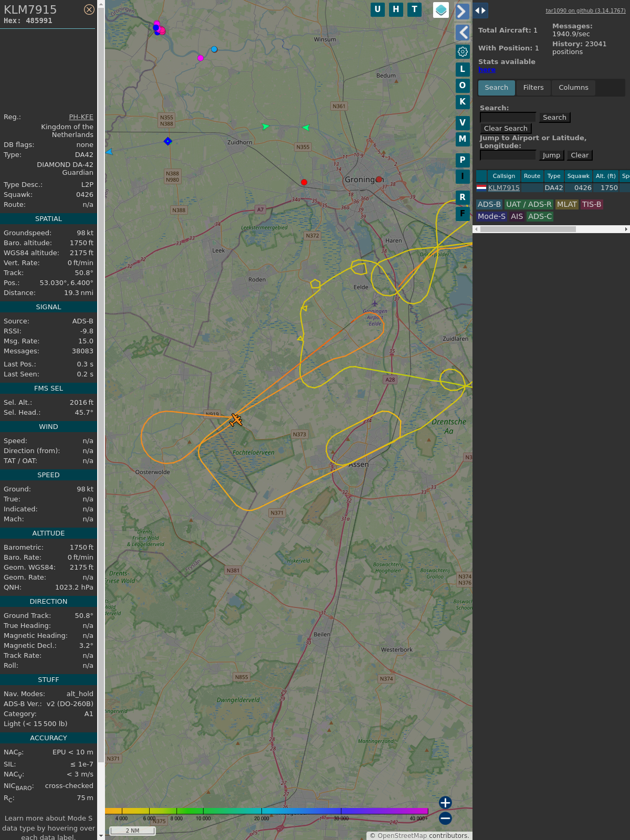
Task: Open the map settings gear icon
Action: point(463,51)
